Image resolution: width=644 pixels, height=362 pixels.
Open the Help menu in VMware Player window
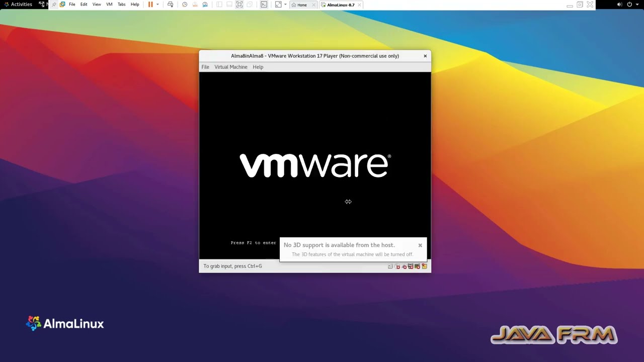[258, 67]
